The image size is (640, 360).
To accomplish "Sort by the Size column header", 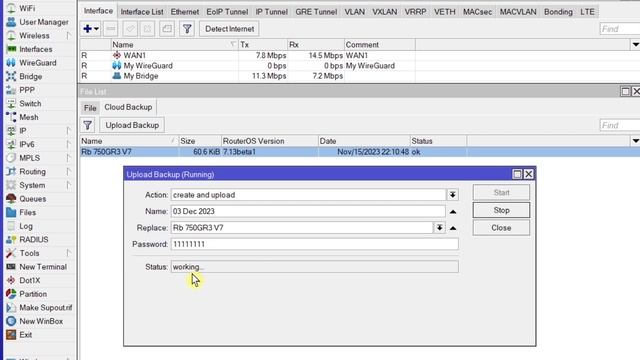I will pos(200,141).
